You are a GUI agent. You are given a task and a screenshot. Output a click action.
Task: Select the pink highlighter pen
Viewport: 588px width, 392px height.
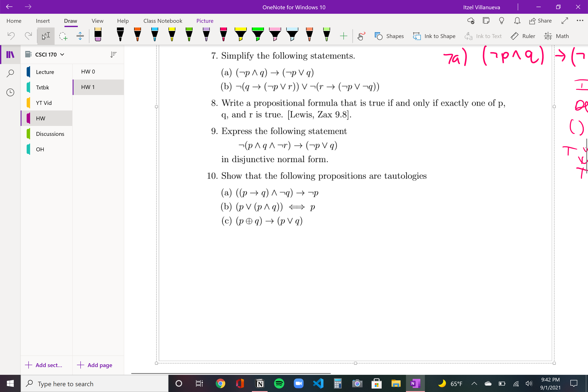pos(275,35)
